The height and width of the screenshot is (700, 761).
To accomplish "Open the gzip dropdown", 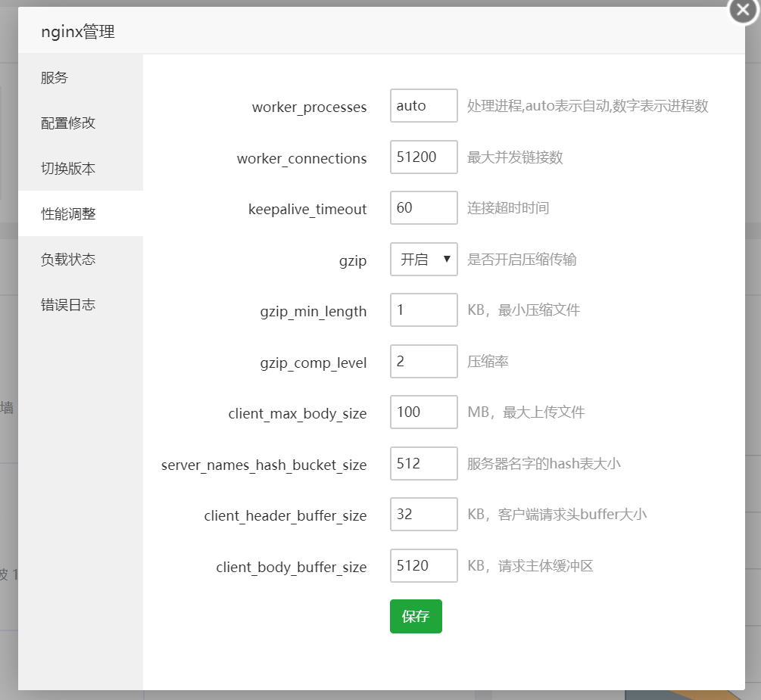I will [x=424, y=259].
